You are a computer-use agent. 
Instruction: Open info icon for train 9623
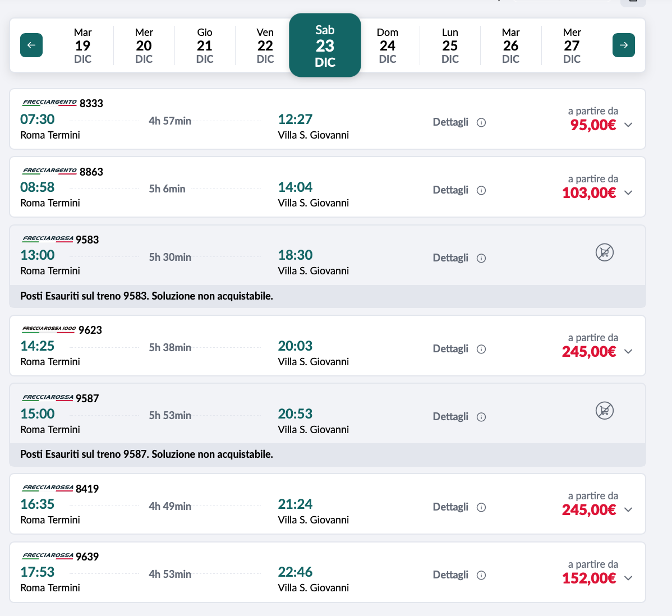click(x=481, y=349)
